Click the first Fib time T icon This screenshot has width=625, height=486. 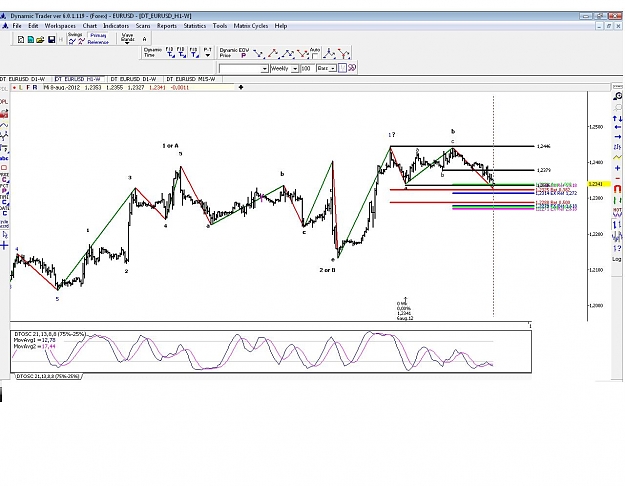(170, 53)
